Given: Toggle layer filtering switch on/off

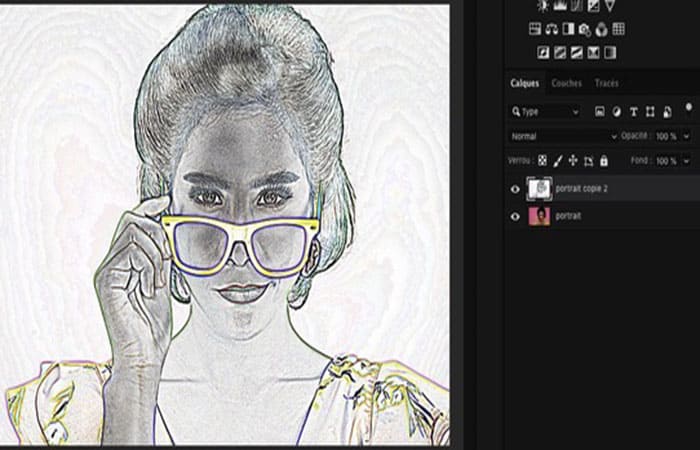Looking at the screenshot, I should 689,109.
